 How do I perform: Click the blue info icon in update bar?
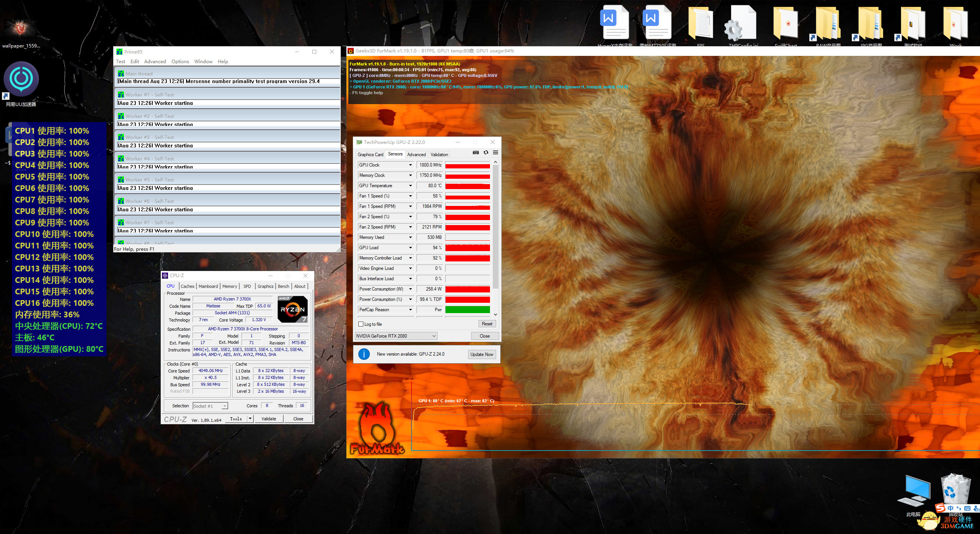pos(364,354)
